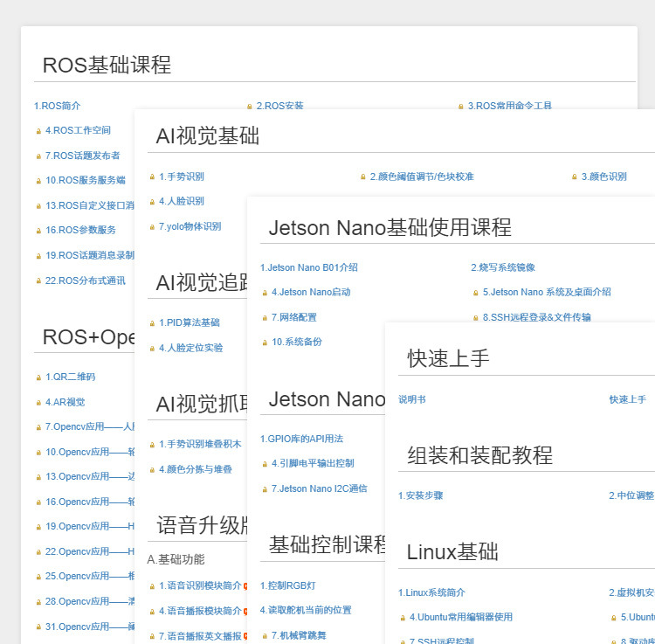This screenshot has height=644, width=655.
Task: Click the lock icon next to 7.ROS话题发布者
Action: pyautogui.click(x=38, y=156)
